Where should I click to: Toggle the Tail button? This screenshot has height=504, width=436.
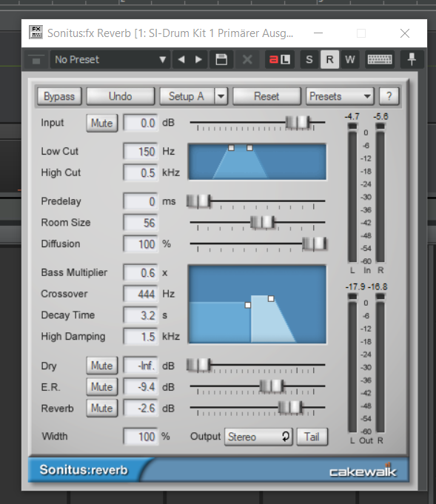(312, 437)
